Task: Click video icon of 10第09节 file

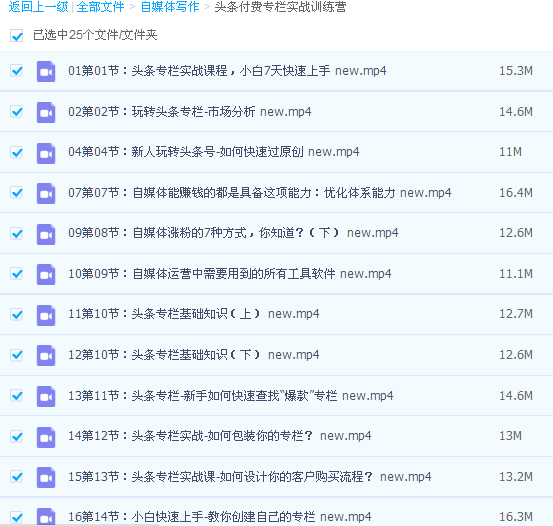Action: 46,274
